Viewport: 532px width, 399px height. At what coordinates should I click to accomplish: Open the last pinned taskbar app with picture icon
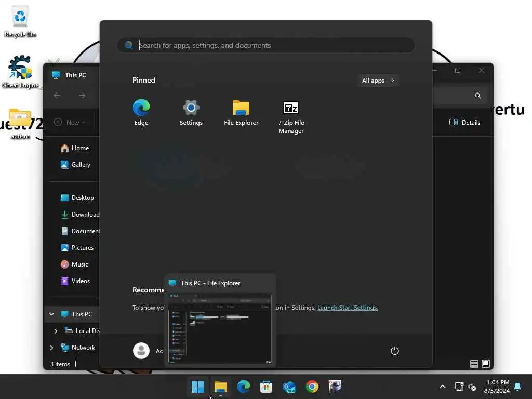(335, 387)
